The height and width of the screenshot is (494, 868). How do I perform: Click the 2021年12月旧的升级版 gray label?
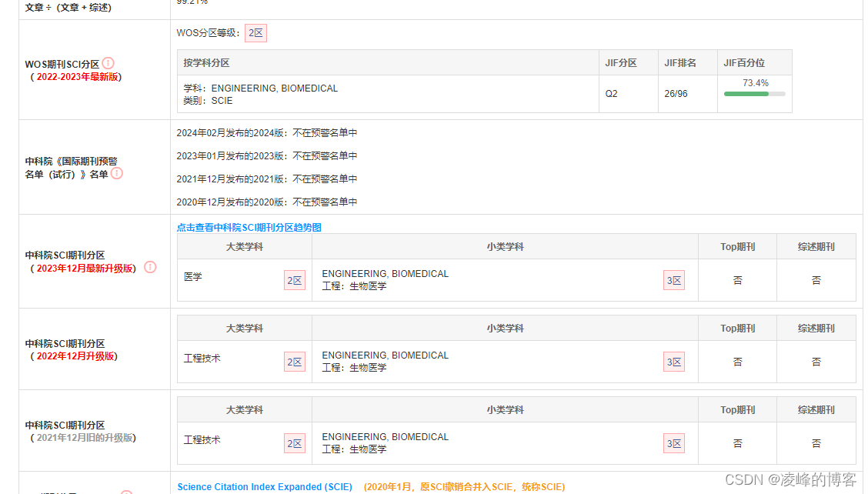click(85, 438)
